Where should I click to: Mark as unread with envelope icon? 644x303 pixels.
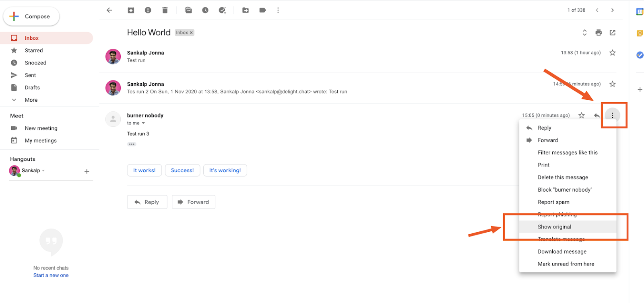point(188,10)
